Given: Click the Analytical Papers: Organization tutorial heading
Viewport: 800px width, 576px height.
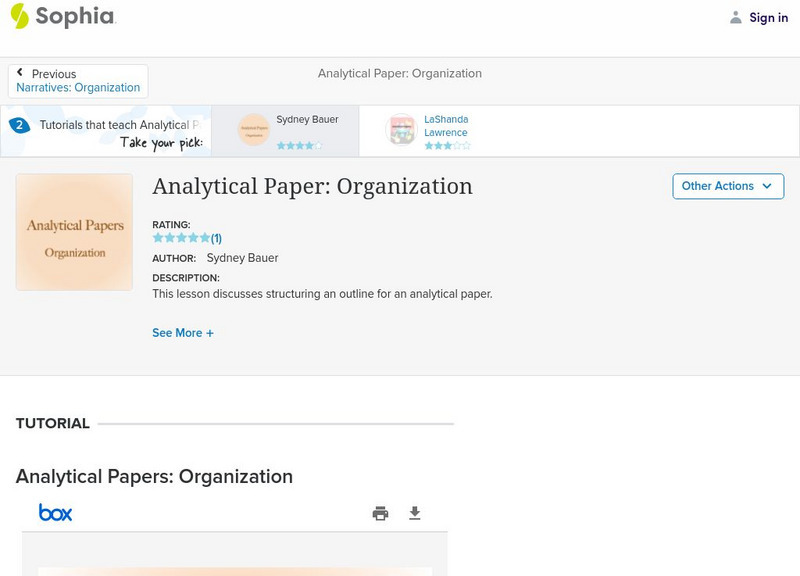Looking at the screenshot, I should [x=155, y=477].
